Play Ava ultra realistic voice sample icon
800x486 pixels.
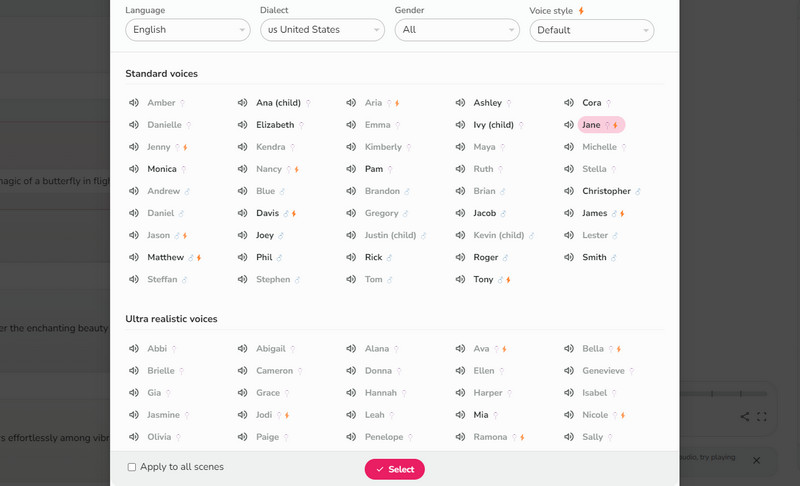(460, 349)
